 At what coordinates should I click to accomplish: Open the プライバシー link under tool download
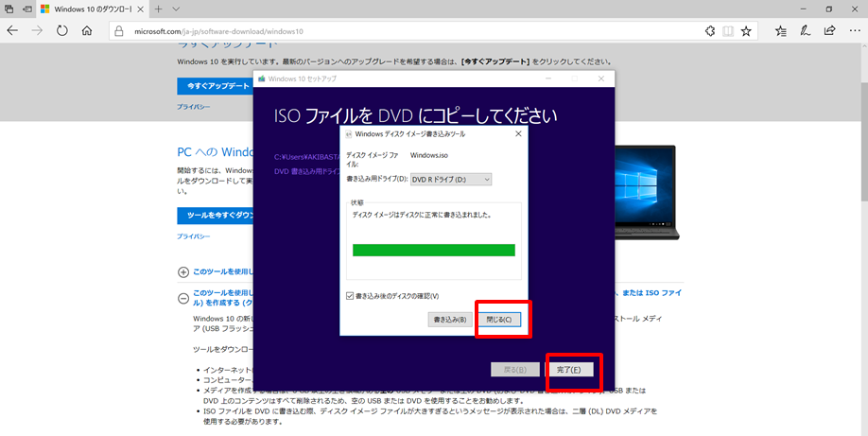193,236
